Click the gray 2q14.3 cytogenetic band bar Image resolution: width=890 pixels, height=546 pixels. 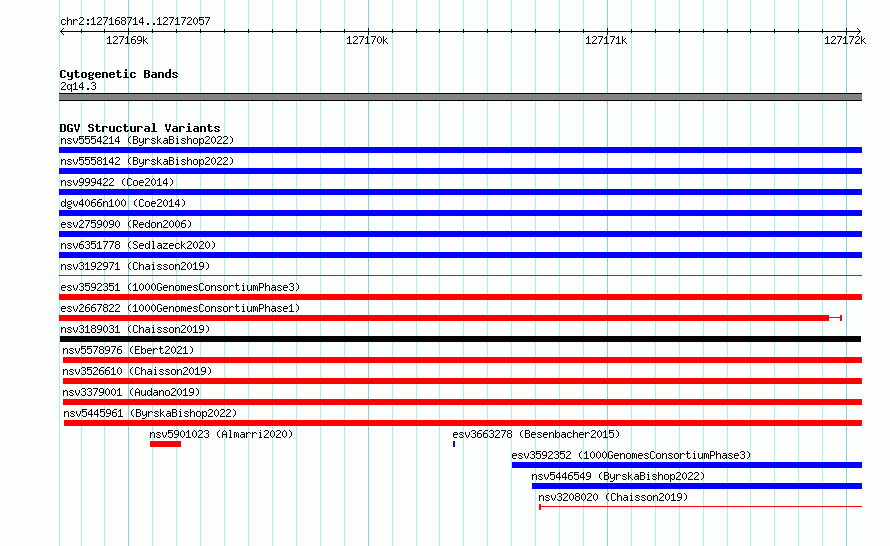coord(460,97)
